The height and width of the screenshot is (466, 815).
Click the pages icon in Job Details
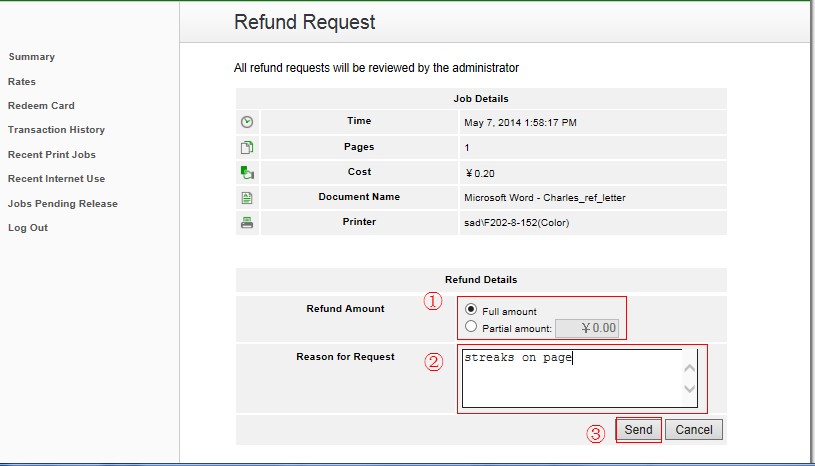(247, 147)
